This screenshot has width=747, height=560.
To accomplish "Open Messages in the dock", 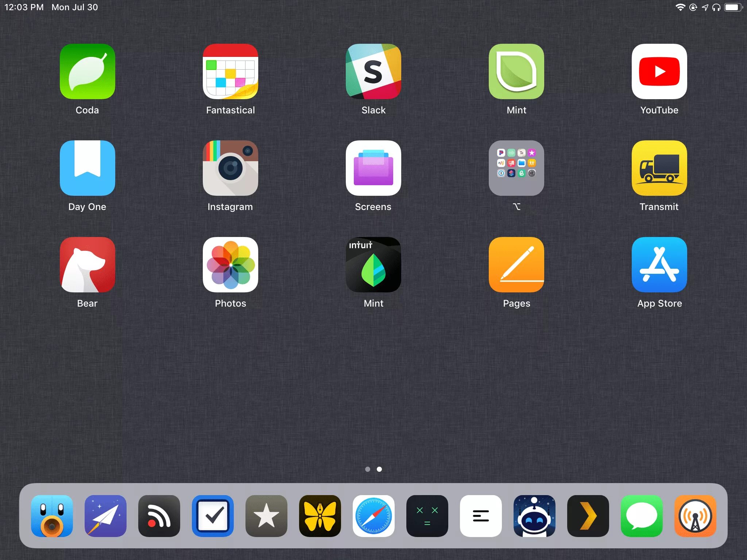I will coord(641,516).
